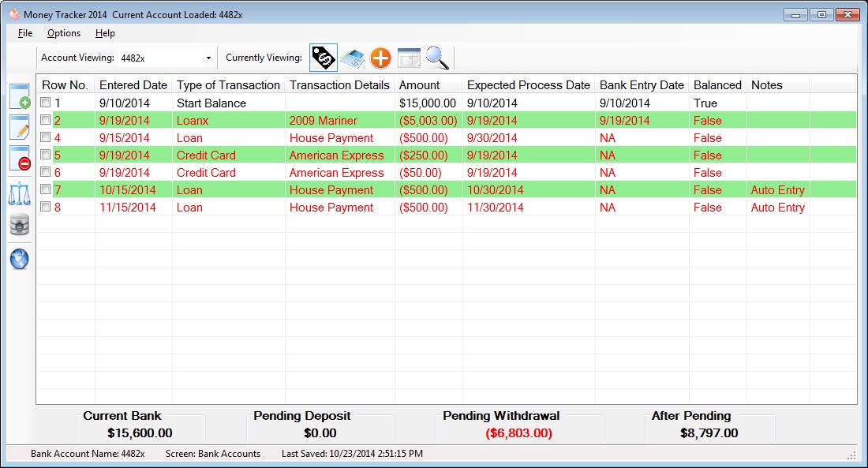Click the Start Balance cell
Viewport: 868px width, 468px height.
[211, 103]
